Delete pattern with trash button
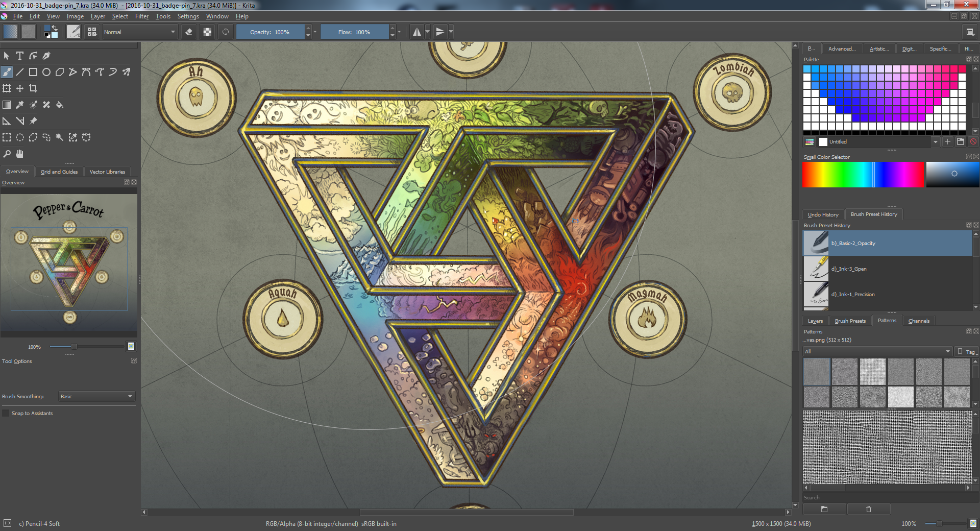 point(869,509)
